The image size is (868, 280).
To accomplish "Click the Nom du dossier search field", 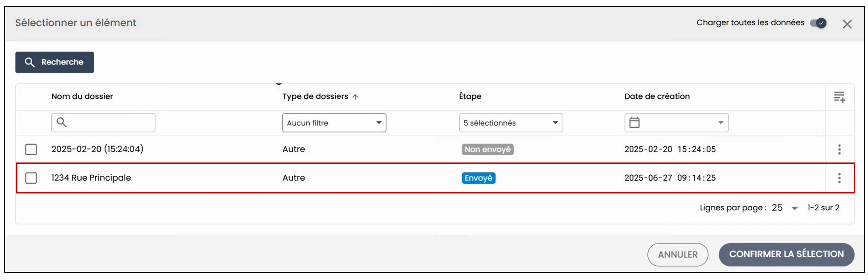I will 103,123.
